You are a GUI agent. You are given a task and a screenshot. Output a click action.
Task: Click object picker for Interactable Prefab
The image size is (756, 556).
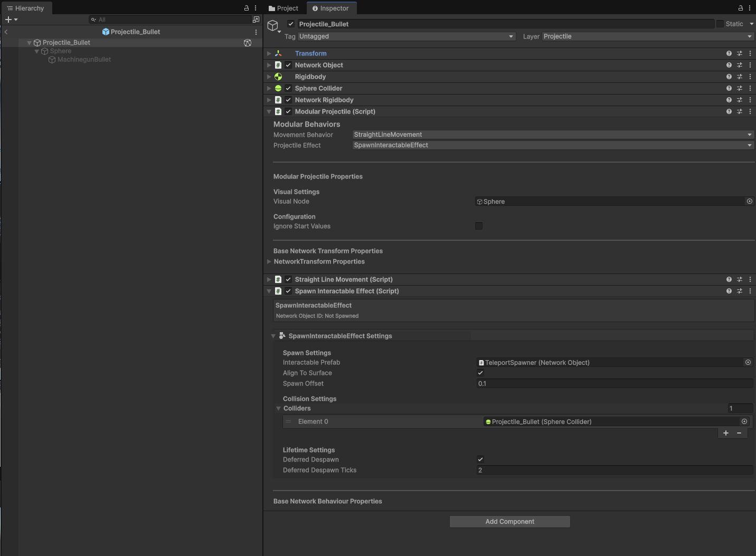(x=748, y=362)
